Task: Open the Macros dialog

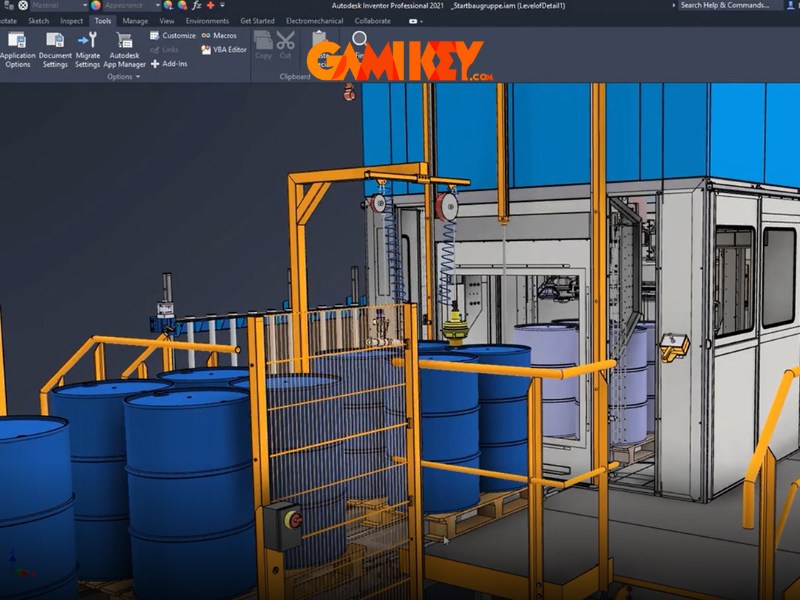Action: (x=219, y=35)
